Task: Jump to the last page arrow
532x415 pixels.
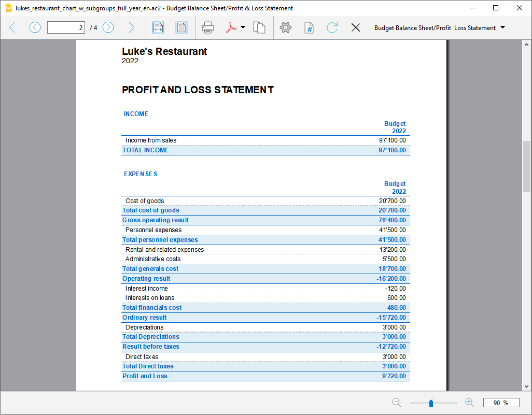Action: pos(131,27)
